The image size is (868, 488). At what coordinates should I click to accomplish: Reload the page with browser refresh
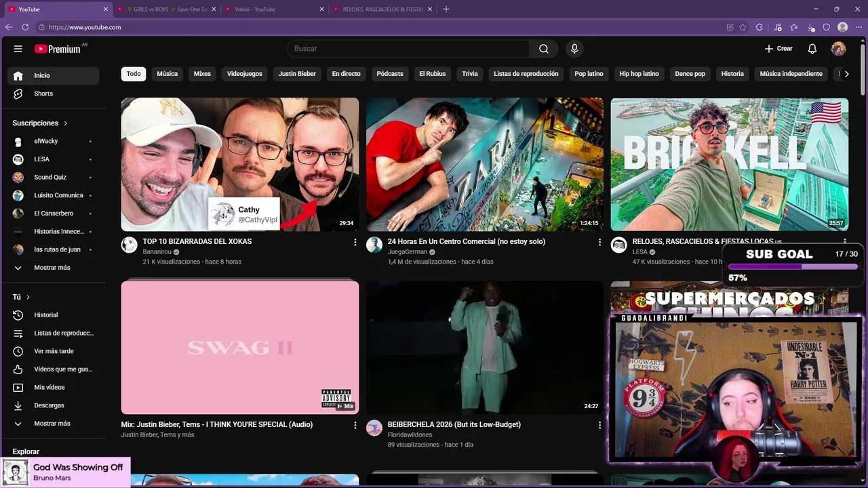point(25,27)
